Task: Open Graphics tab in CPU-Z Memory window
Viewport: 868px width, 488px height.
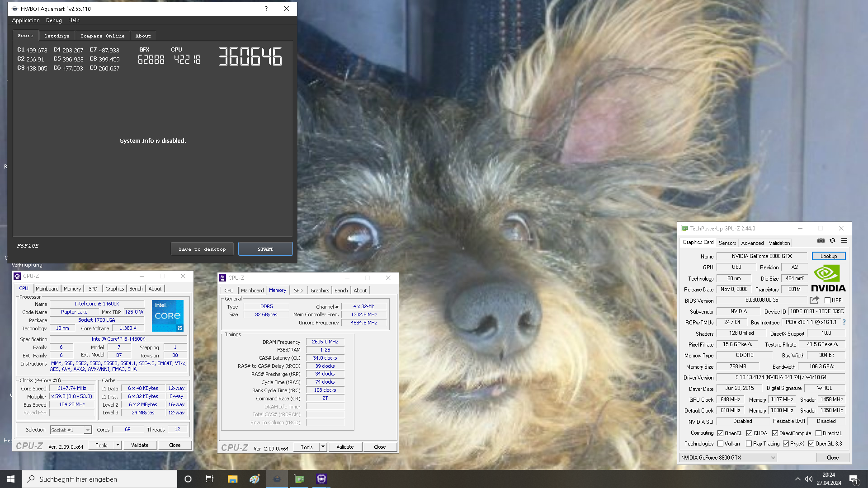Action: coord(320,291)
